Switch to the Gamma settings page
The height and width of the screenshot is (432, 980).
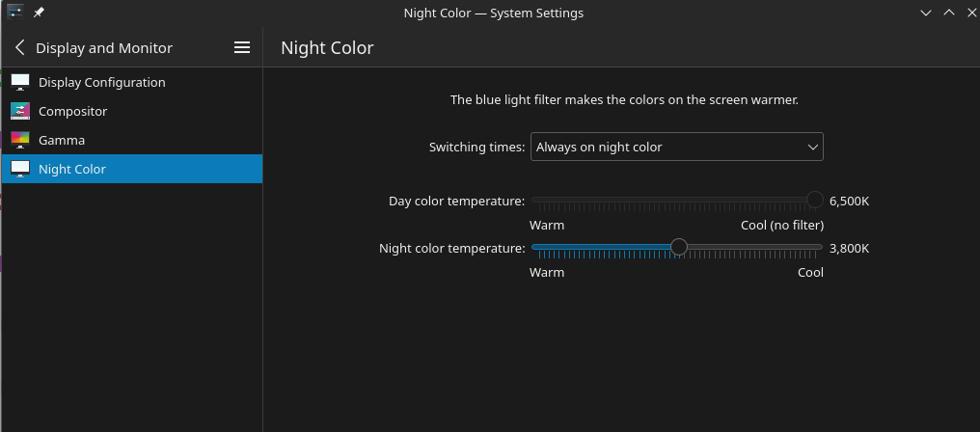pos(62,140)
